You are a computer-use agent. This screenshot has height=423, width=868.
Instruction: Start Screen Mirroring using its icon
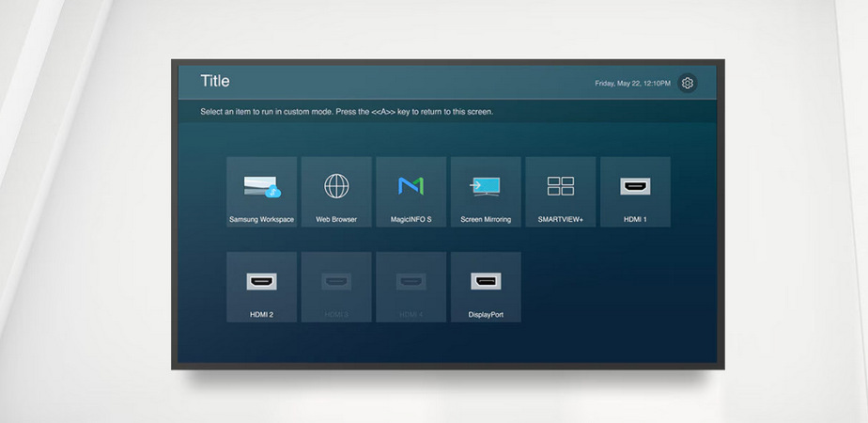pyautogui.click(x=486, y=186)
